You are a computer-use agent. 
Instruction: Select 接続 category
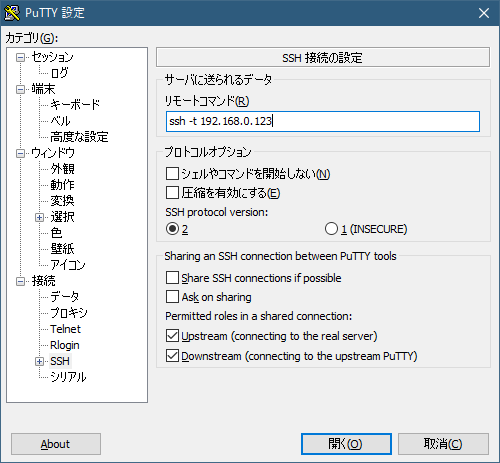point(43,281)
